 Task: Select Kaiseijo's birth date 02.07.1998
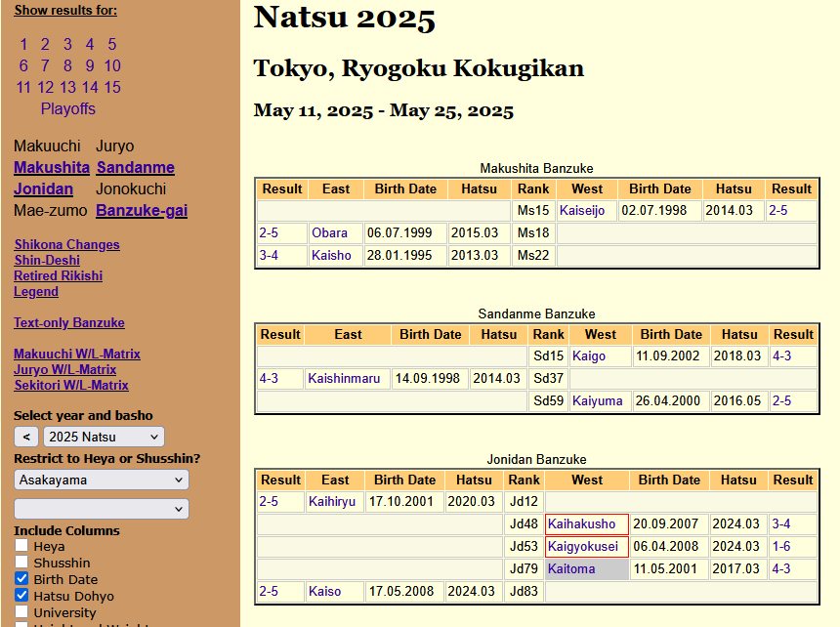(x=654, y=210)
